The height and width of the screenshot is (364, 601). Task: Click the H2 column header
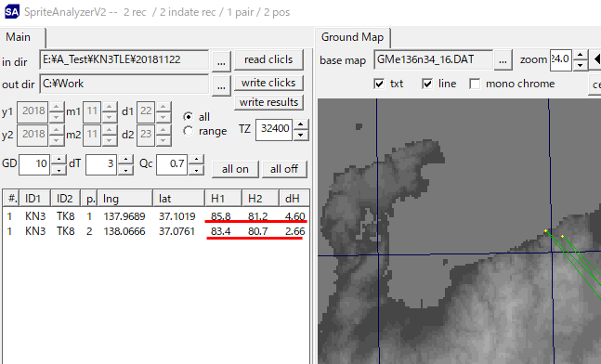point(260,199)
